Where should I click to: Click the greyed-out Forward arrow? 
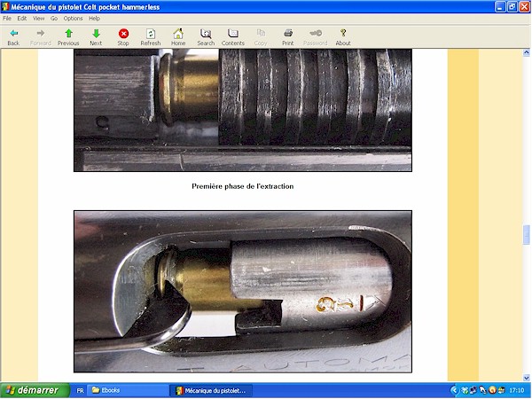click(41, 37)
